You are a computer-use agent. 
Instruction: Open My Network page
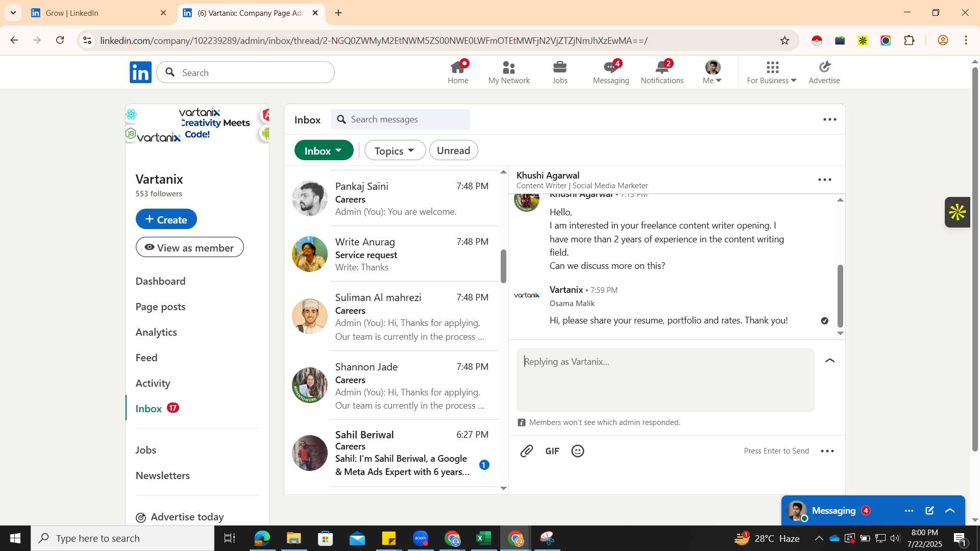pyautogui.click(x=509, y=72)
